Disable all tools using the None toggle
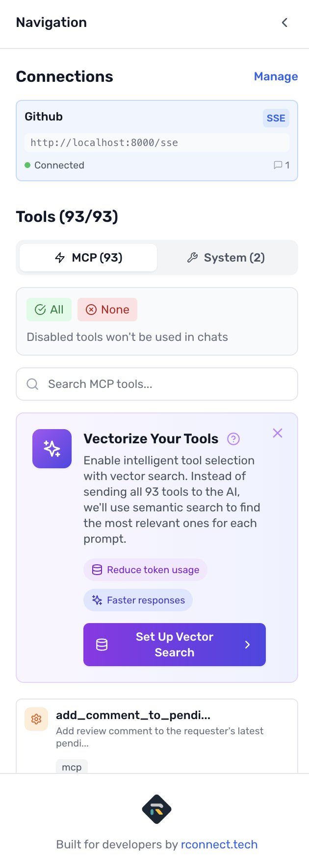This screenshot has height=868, width=309. [x=107, y=309]
